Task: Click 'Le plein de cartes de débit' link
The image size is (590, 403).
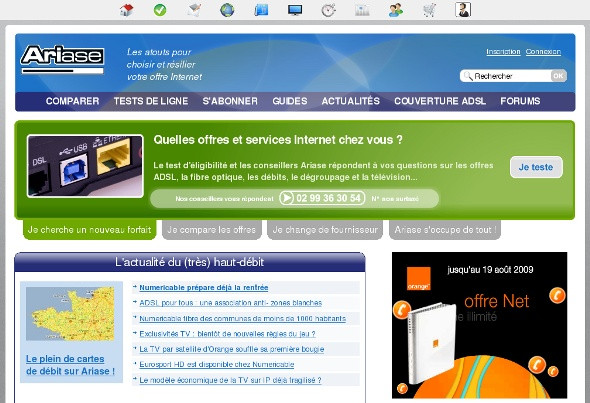Action: (x=70, y=365)
